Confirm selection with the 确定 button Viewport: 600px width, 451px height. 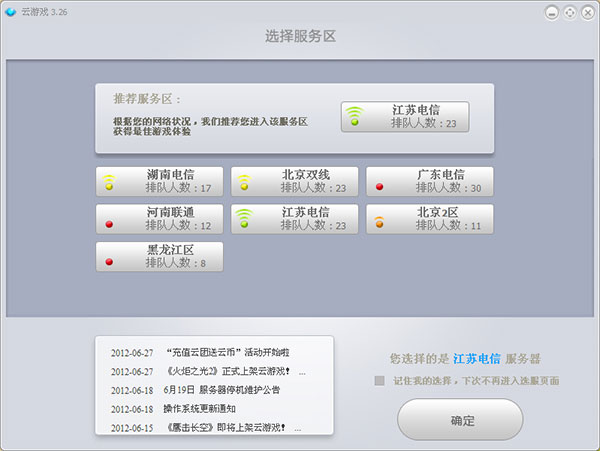coord(460,420)
